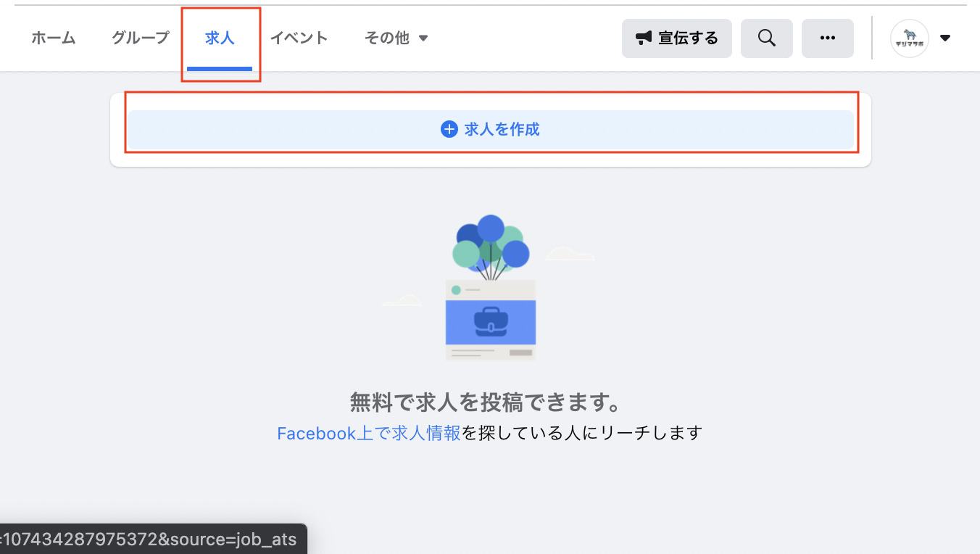
Task: Click the briefcase icon in the illustration
Action: (x=491, y=321)
